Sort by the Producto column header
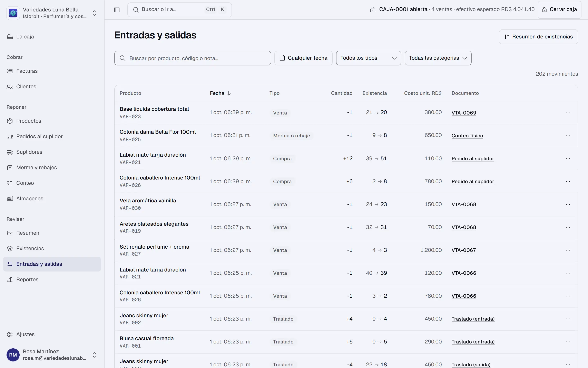The height and width of the screenshot is (368, 588). (x=130, y=93)
